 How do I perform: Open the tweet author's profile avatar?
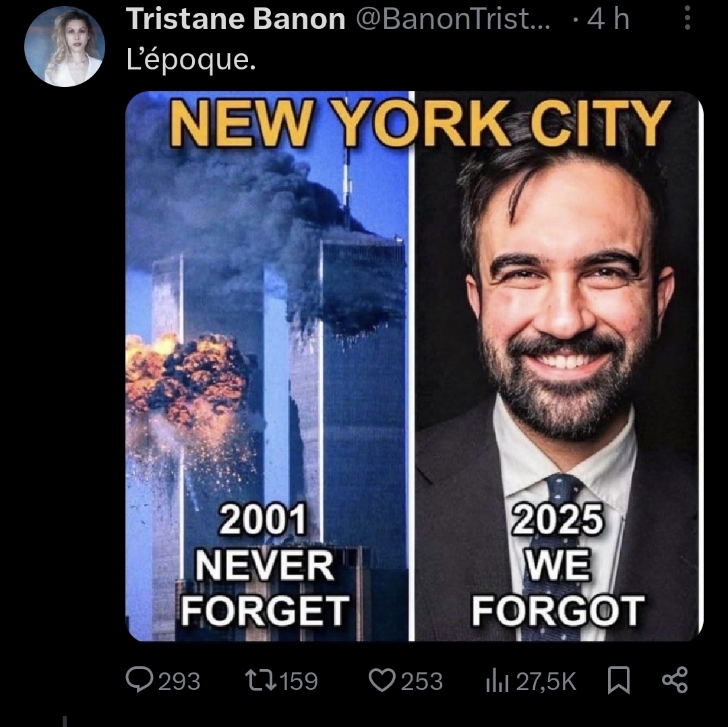click(x=65, y=46)
